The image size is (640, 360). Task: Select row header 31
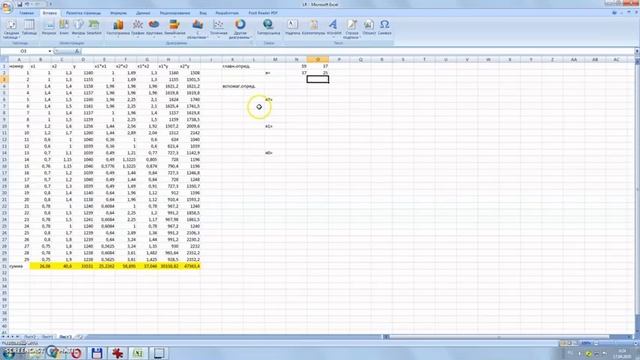tap(4, 266)
